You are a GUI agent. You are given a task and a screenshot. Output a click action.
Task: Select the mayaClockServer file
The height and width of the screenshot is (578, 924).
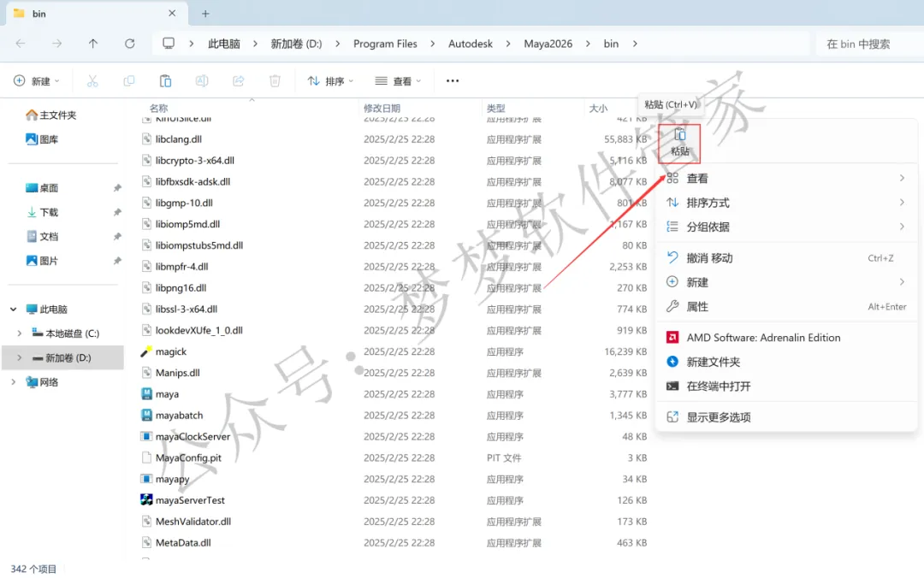click(192, 437)
